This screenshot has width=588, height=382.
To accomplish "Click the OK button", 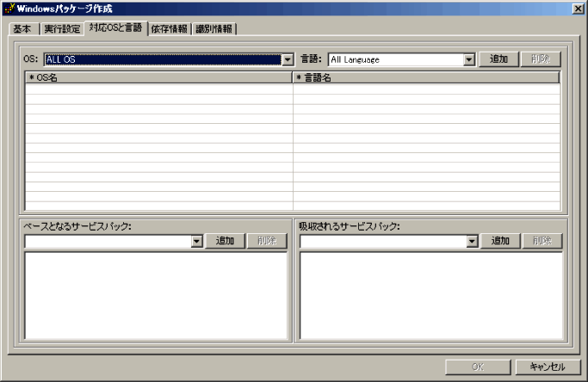I will 478,367.
